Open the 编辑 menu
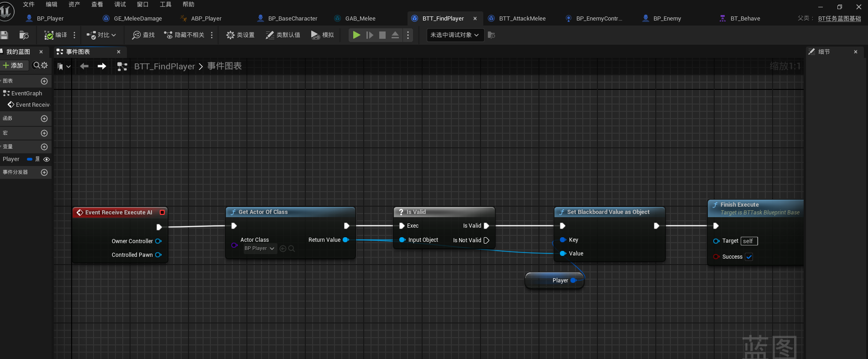 [x=52, y=5]
